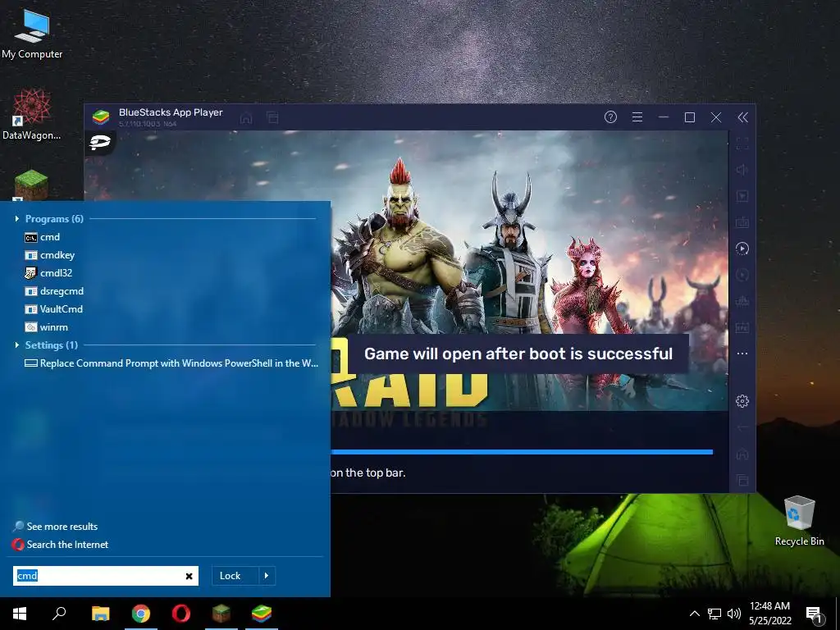Click BlueStacks home icon in title bar
Image resolution: width=840 pixels, height=630 pixels.
pyautogui.click(x=246, y=118)
